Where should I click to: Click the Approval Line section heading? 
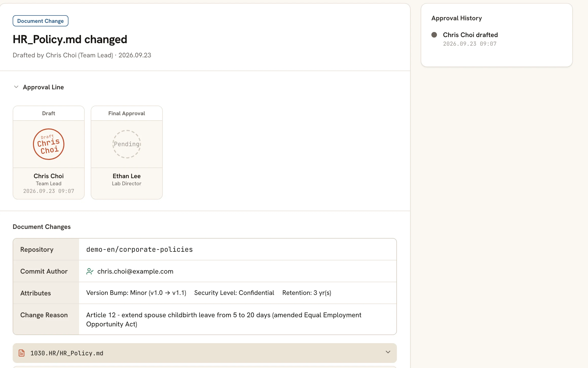[x=43, y=87]
